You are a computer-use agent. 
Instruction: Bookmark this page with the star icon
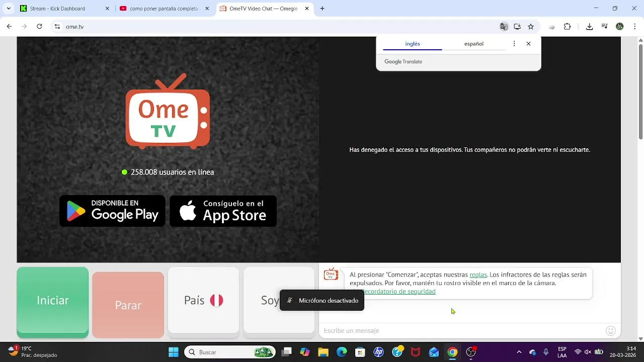pos(531,27)
